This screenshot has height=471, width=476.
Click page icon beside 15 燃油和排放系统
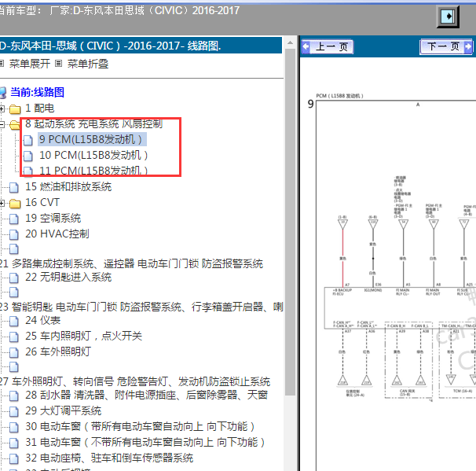pyautogui.click(x=14, y=187)
